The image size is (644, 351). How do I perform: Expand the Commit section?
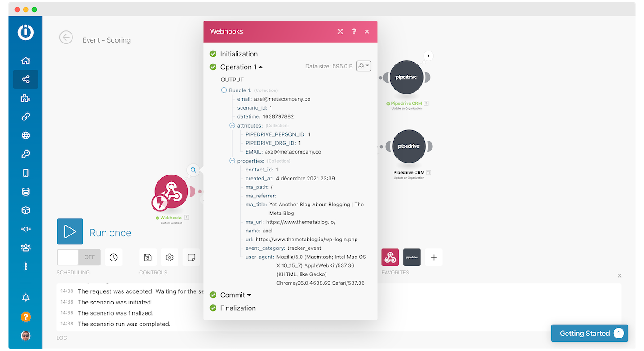click(x=249, y=295)
